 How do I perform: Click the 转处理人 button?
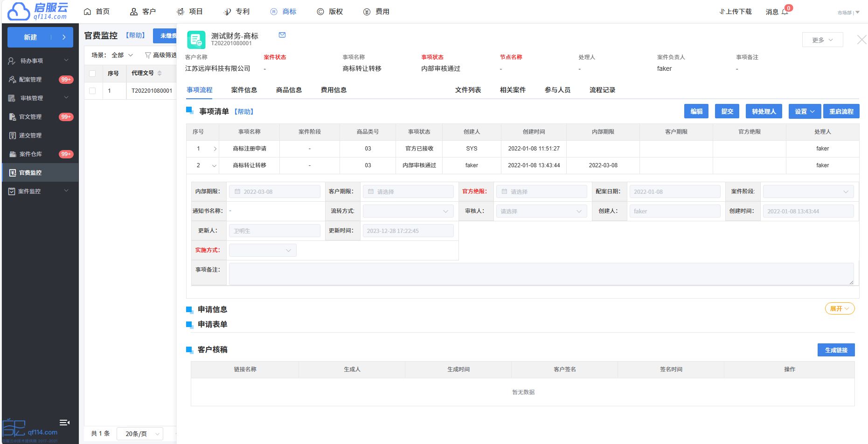click(x=764, y=111)
